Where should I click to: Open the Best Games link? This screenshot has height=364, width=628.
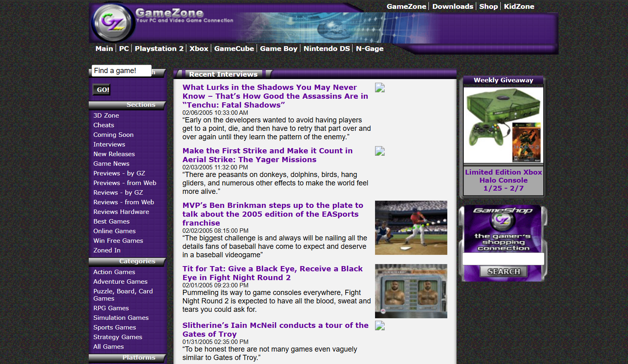point(111,222)
